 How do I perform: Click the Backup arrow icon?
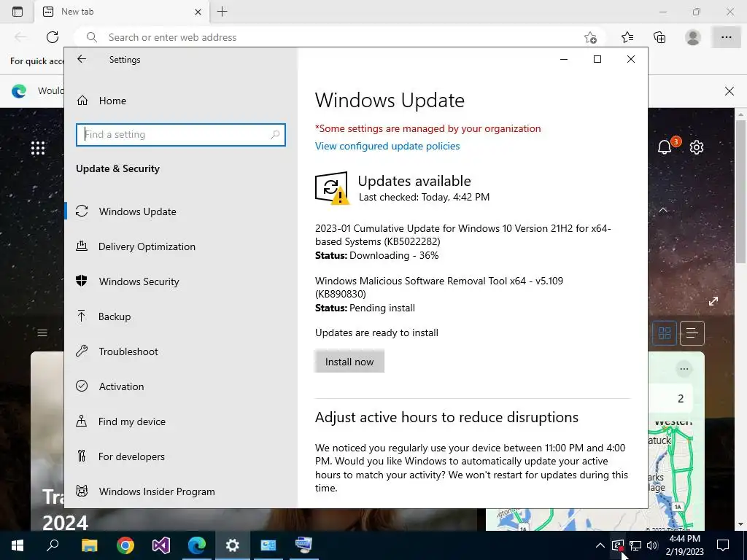pyautogui.click(x=82, y=316)
